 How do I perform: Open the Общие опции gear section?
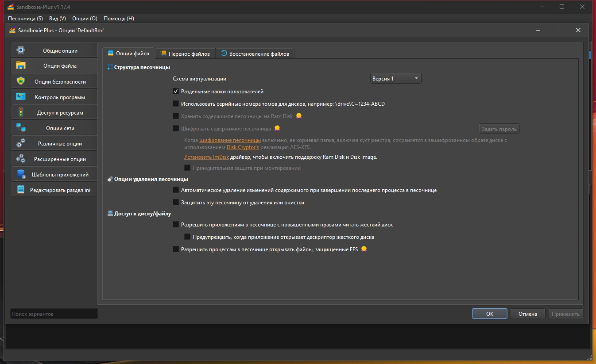pos(54,50)
